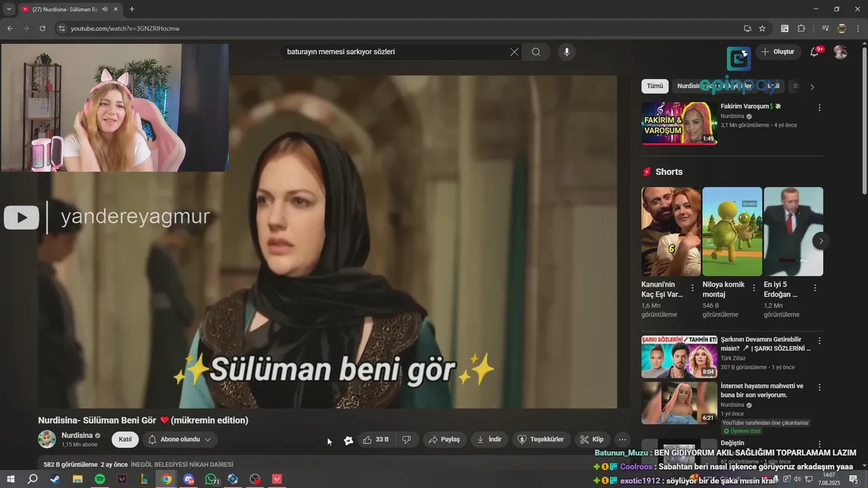
Task: Open more video actions three dots
Action: click(x=622, y=439)
